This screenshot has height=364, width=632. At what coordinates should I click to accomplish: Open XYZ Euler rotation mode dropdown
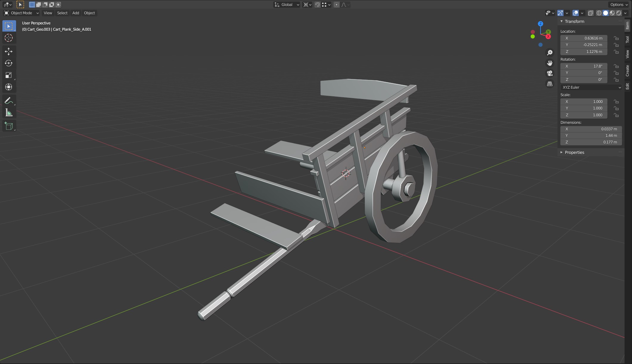591,87
